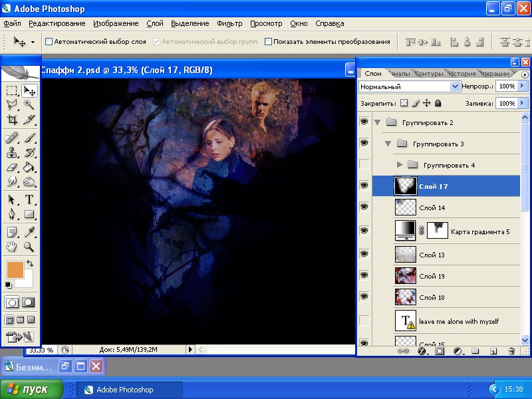Click the lock all padlock icon
This screenshot has width=532, height=399.
tap(438, 103)
